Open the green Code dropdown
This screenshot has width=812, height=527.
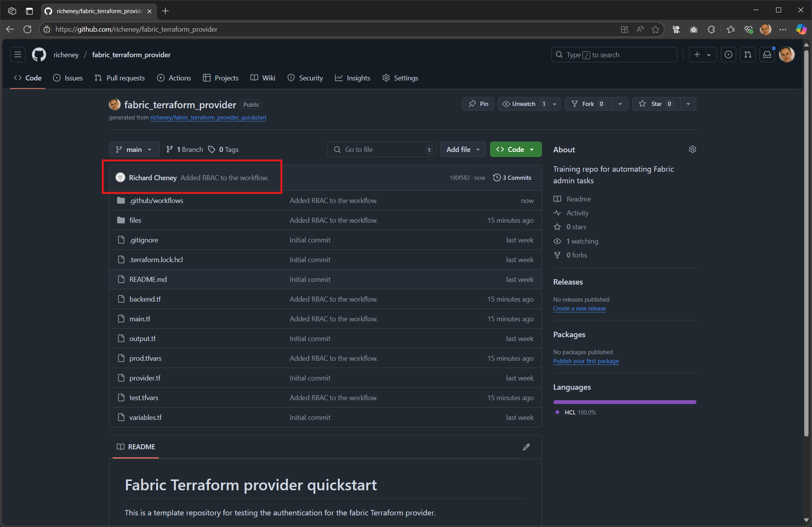516,149
